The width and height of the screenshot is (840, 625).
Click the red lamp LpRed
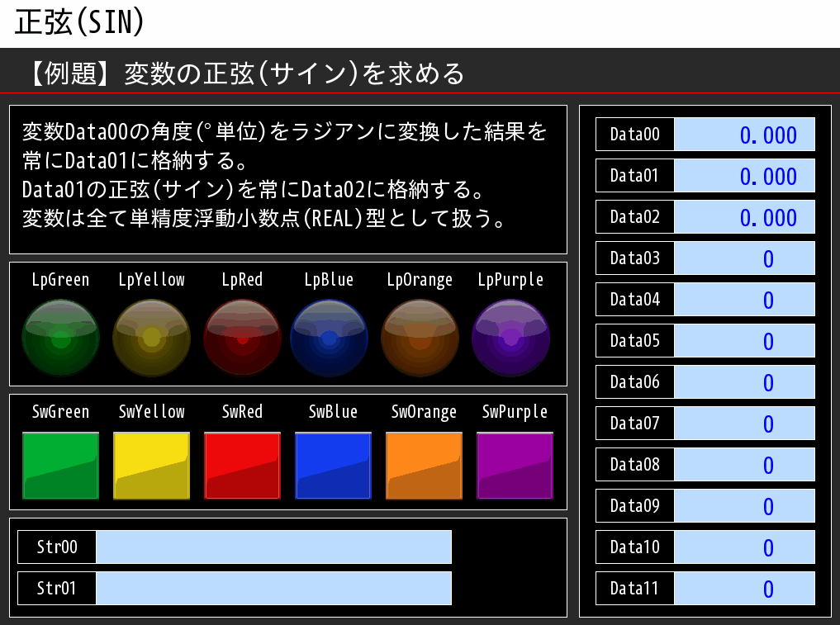click(x=242, y=338)
